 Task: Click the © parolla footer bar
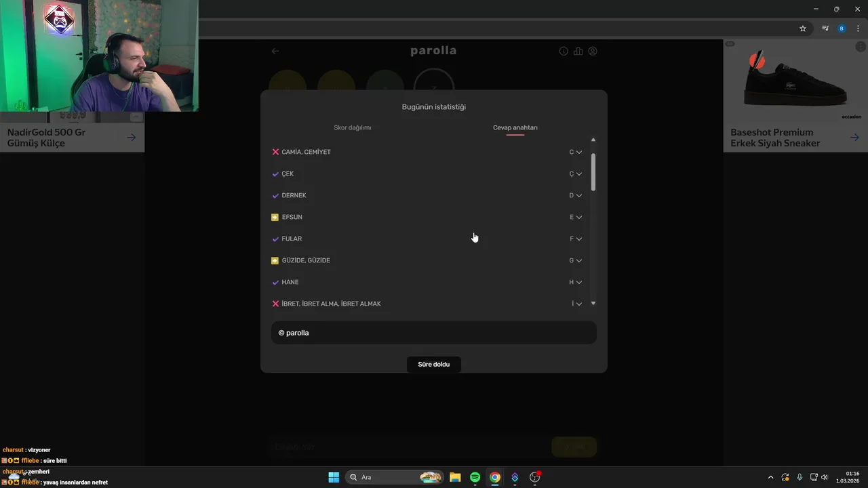[434, 333]
